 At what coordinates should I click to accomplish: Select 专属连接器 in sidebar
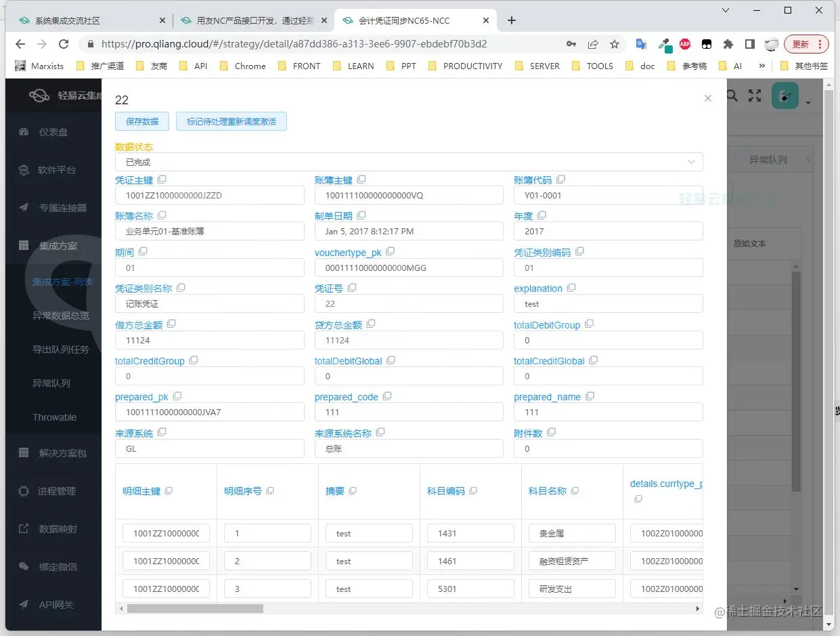(53, 208)
